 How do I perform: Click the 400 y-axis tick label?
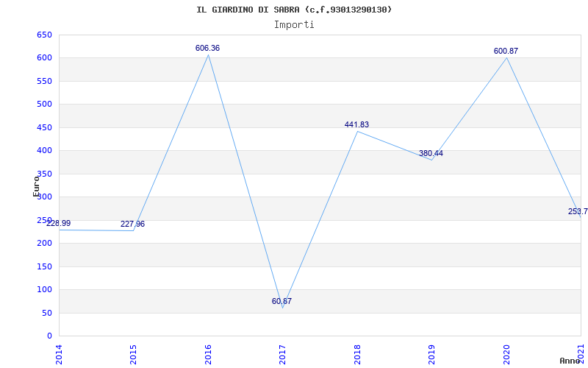44,151
